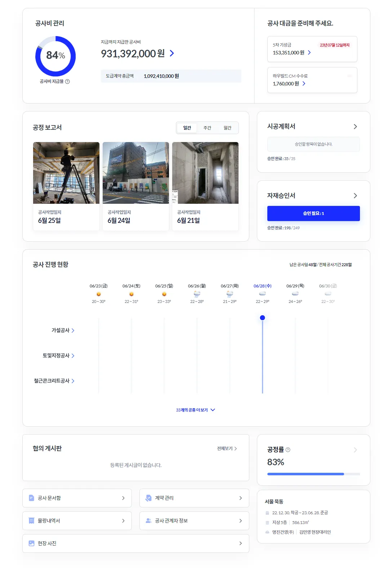Screen dimensions: 392x568
Task: Click rainy weather icon for 06/27(화)
Action: click(x=230, y=294)
